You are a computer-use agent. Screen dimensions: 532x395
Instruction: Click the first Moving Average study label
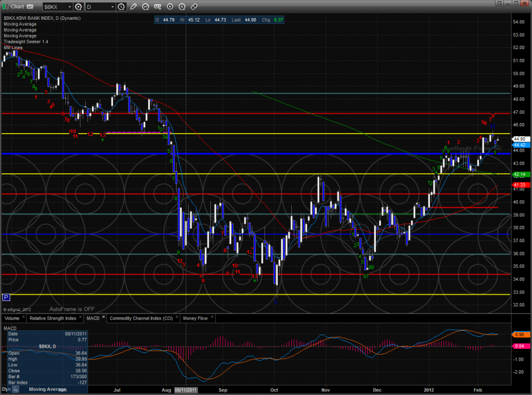20,24
